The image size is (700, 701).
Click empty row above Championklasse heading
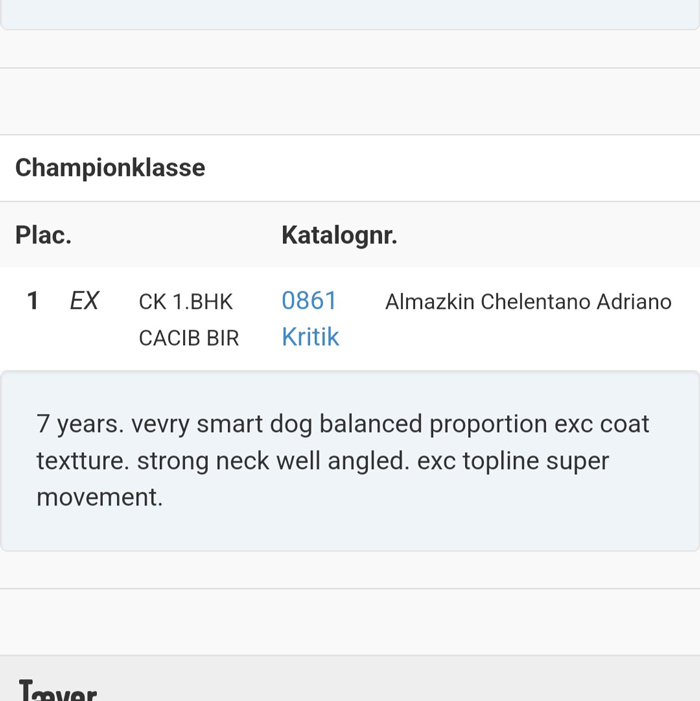(350, 101)
